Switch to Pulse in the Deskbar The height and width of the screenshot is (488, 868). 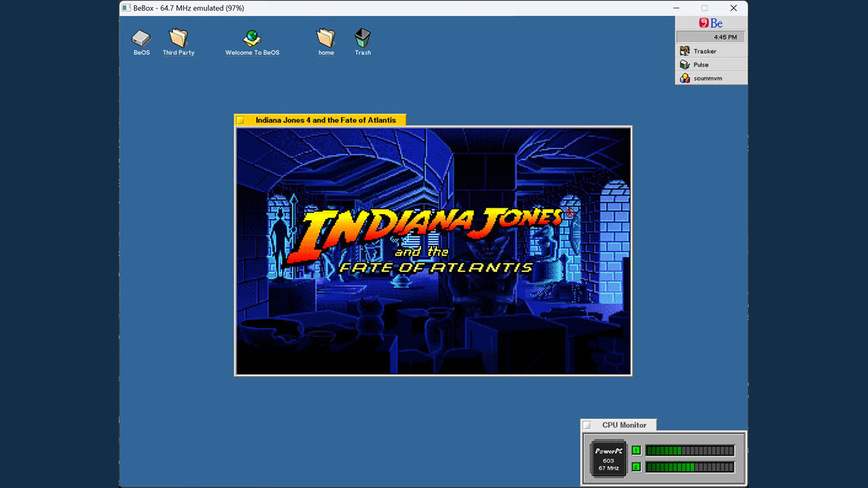click(x=711, y=64)
